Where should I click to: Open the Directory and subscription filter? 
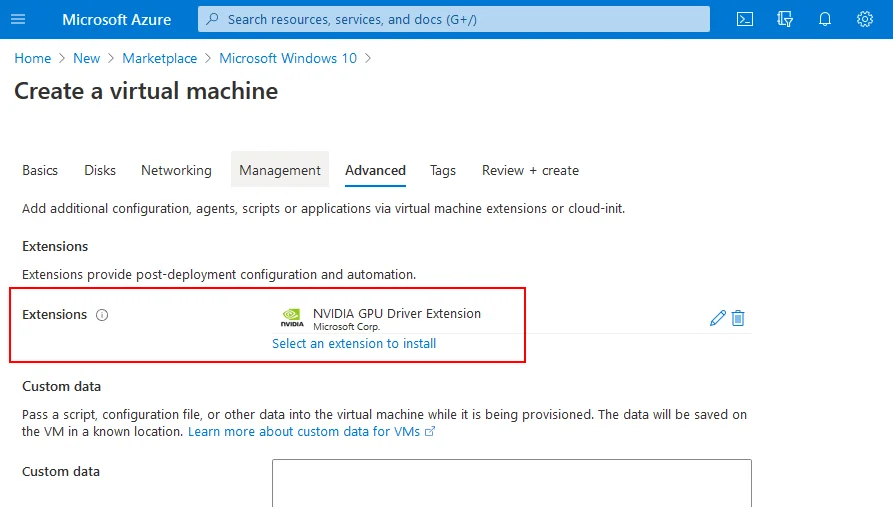(785, 19)
